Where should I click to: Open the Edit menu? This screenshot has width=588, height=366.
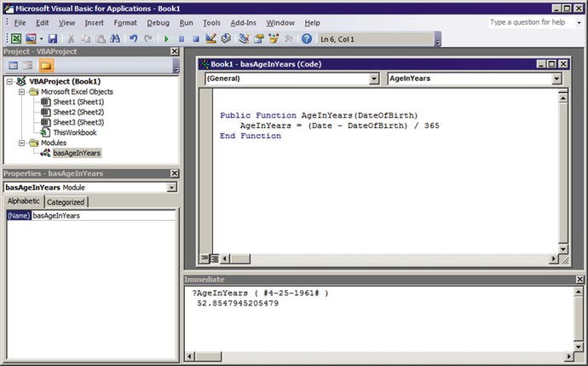tap(42, 23)
